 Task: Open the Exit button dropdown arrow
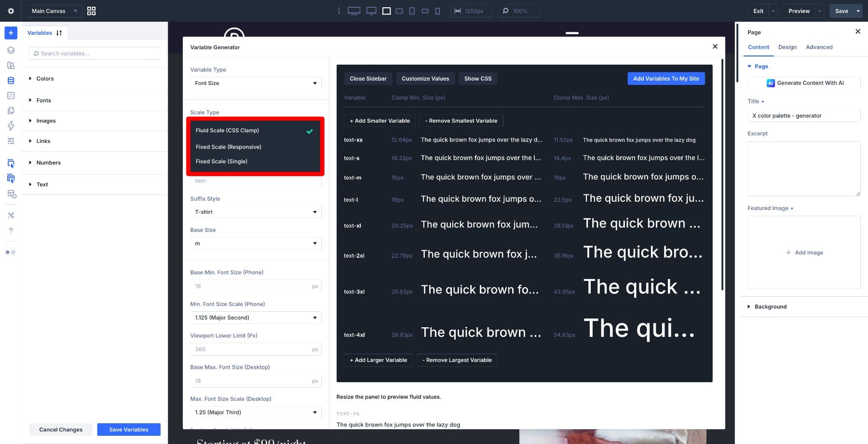pos(773,11)
